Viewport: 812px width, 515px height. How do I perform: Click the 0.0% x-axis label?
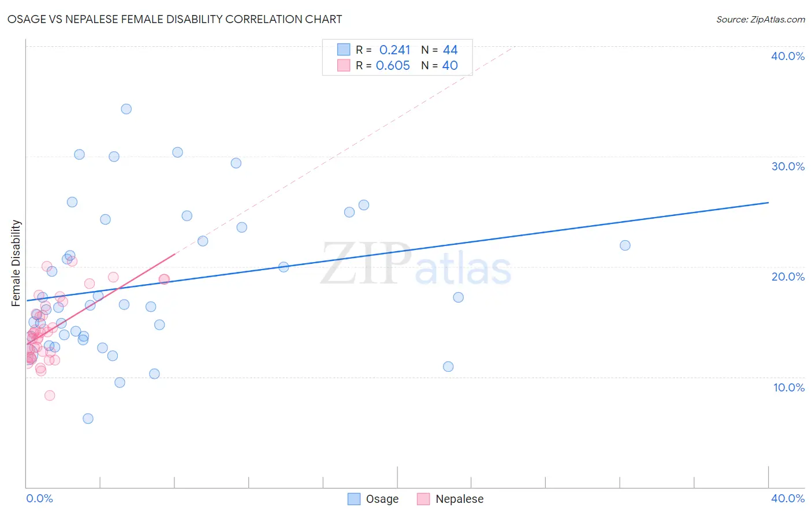click(40, 498)
